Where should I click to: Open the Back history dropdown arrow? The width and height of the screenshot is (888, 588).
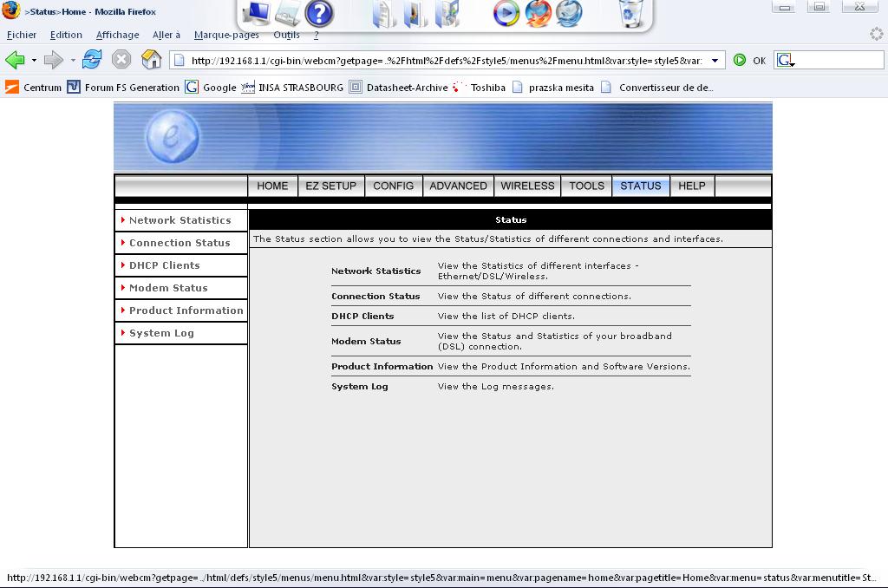click(x=34, y=60)
